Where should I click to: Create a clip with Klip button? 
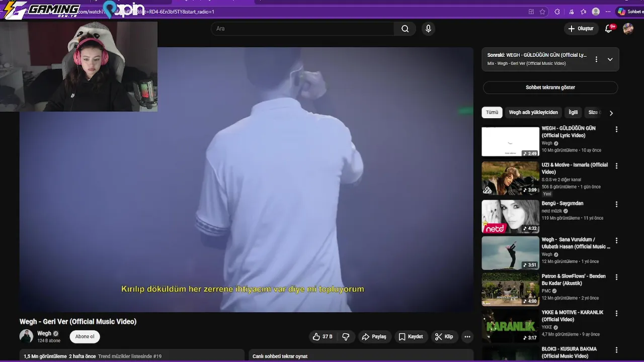444,337
